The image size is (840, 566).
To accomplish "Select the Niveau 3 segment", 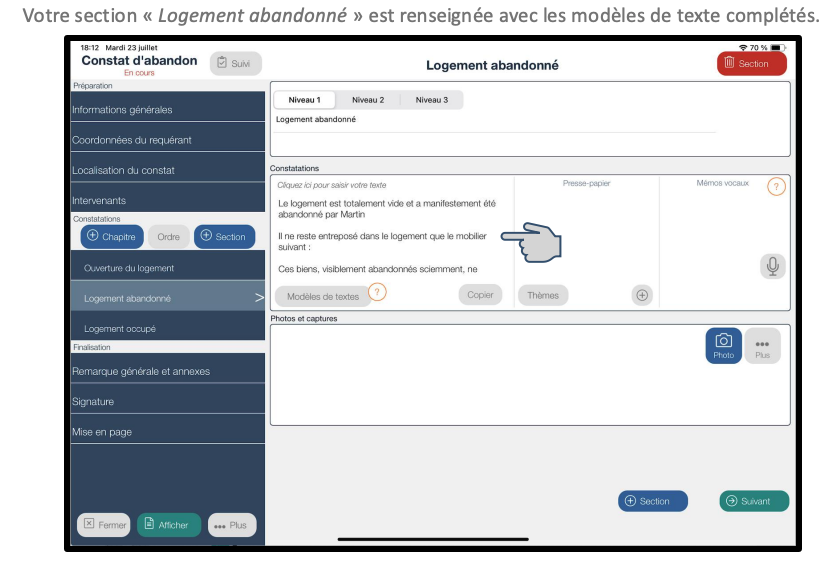I will pos(431,100).
